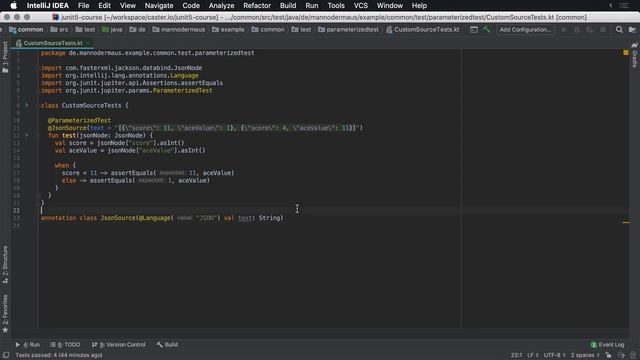Open the Add Configuration dropdown
The image size is (640, 360).
point(525,29)
